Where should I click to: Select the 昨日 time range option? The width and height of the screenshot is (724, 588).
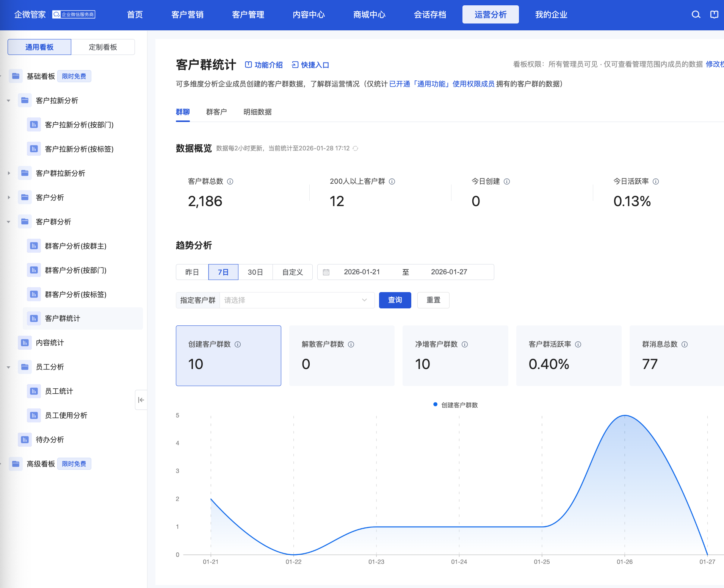(x=192, y=272)
